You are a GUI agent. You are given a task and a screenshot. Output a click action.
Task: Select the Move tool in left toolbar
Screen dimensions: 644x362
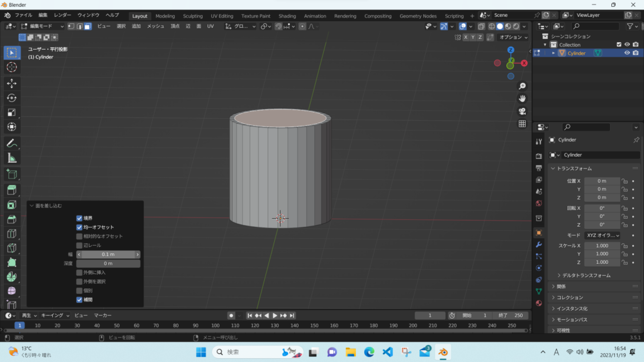point(11,83)
